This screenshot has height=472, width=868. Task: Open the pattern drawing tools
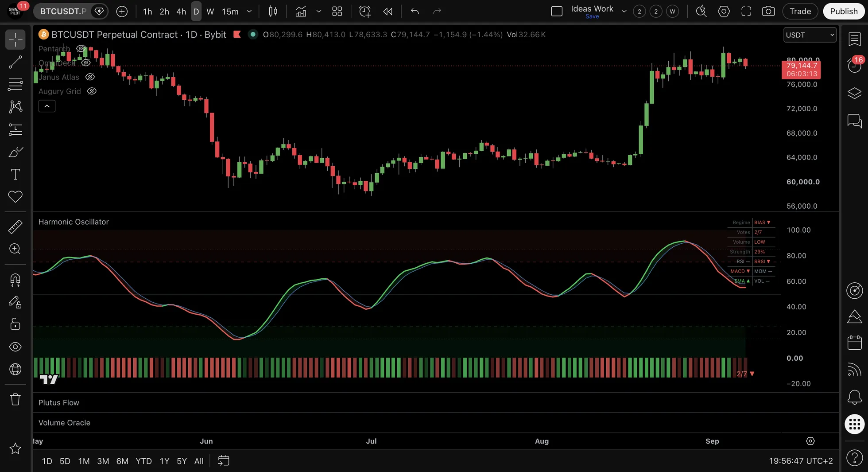click(15, 106)
